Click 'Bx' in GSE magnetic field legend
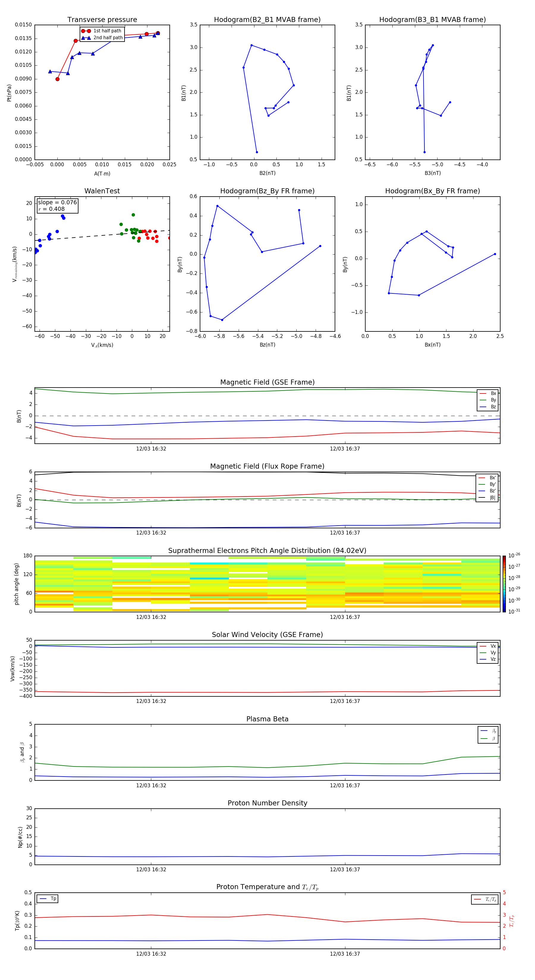 pyautogui.click(x=488, y=393)
